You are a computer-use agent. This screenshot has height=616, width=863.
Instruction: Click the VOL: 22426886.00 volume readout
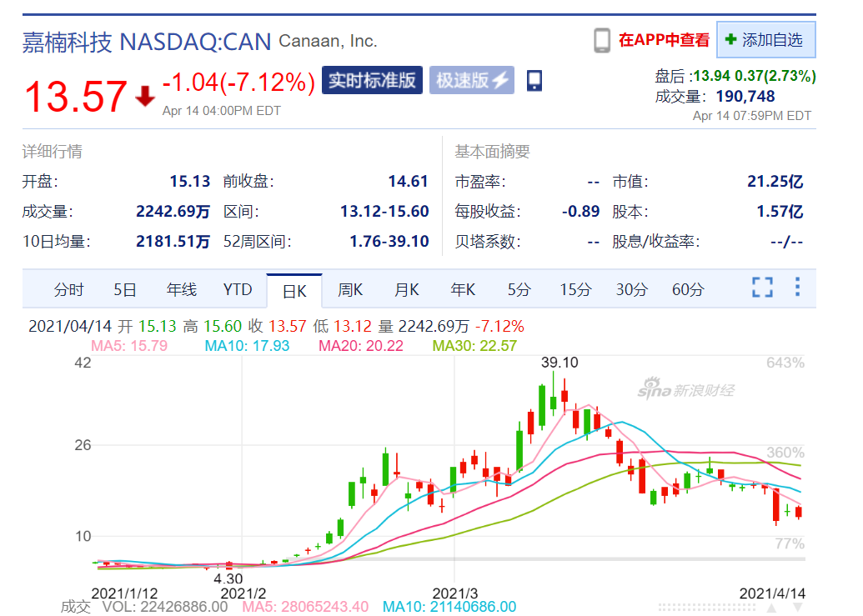tap(165, 607)
